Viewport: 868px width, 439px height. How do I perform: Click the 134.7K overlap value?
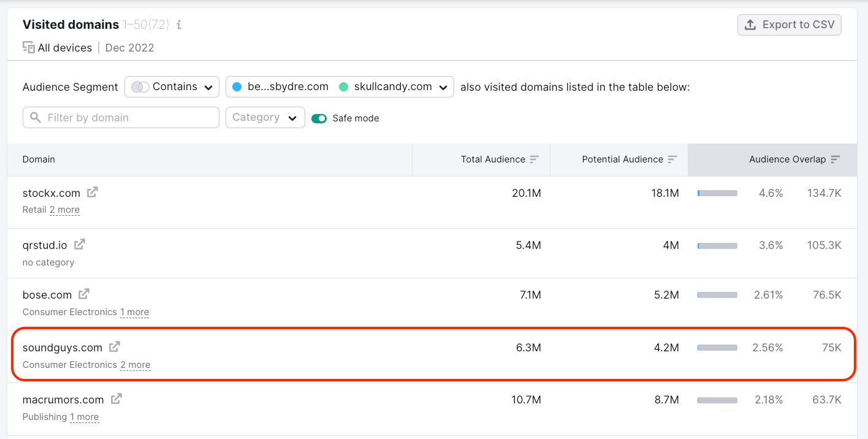tap(824, 193)
